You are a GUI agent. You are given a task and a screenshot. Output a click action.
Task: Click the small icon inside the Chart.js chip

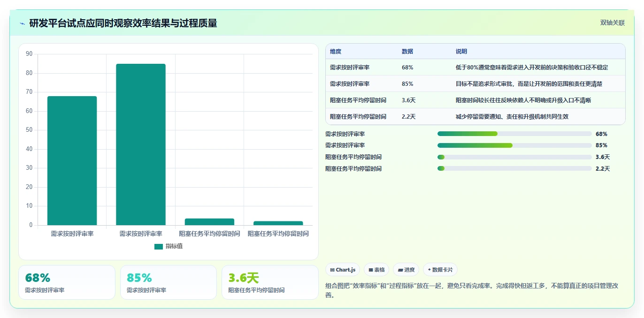pyautogui.click(x=332, y=270)
